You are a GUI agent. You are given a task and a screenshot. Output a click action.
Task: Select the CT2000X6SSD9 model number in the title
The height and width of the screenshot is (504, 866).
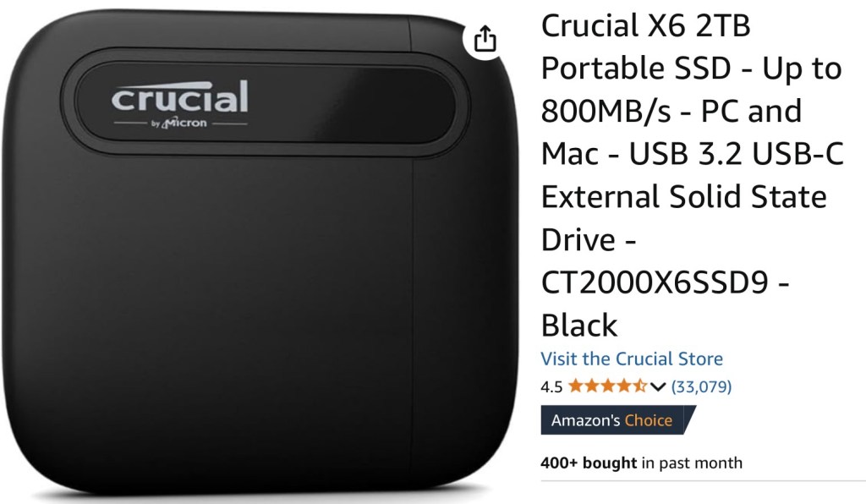[x=655, y=282]
